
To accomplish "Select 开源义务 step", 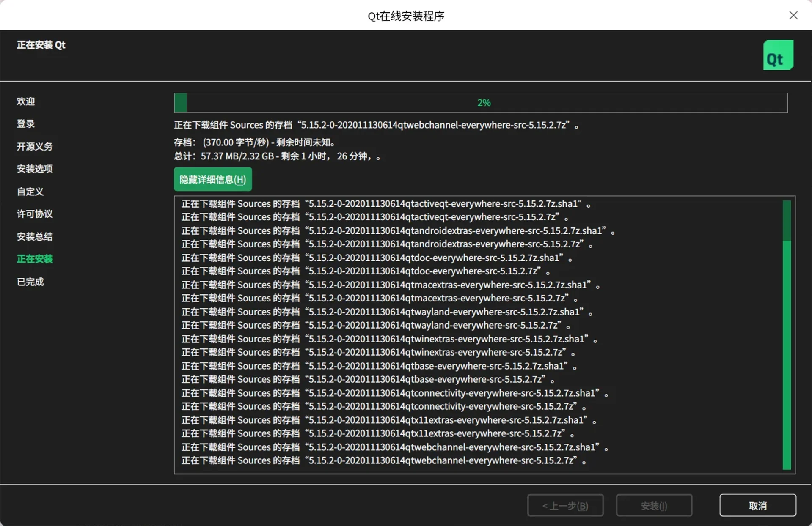I will click(34, 146).
